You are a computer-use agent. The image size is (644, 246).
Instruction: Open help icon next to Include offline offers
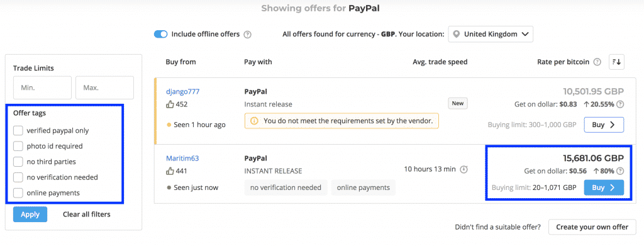click(247, 35)
